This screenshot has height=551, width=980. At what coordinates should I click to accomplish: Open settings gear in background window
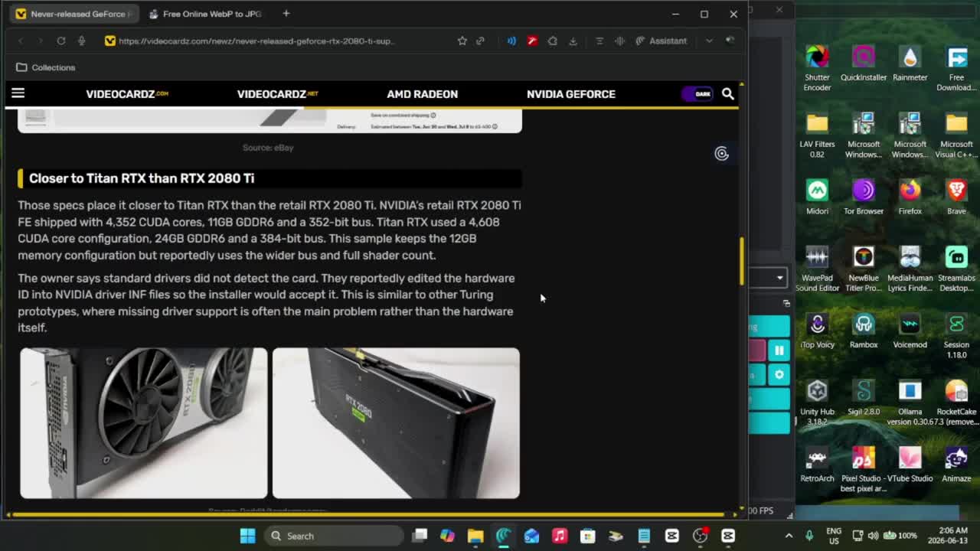[x=779, y=375]
